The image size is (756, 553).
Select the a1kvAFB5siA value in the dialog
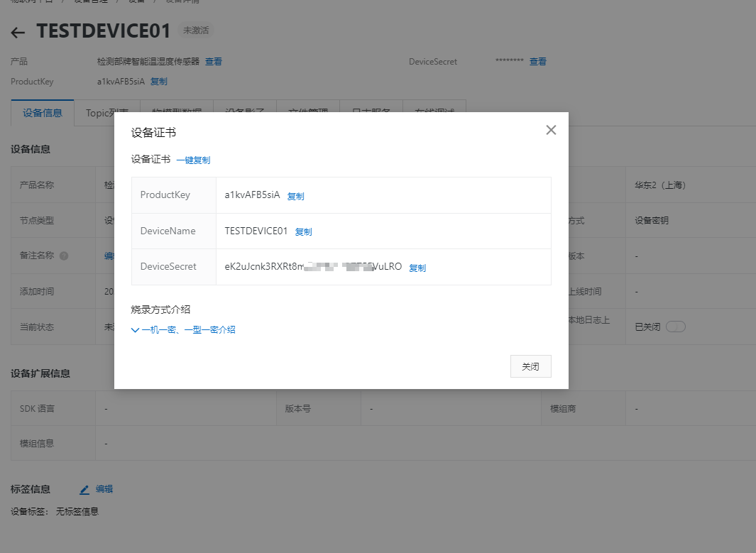coord(252,195)
